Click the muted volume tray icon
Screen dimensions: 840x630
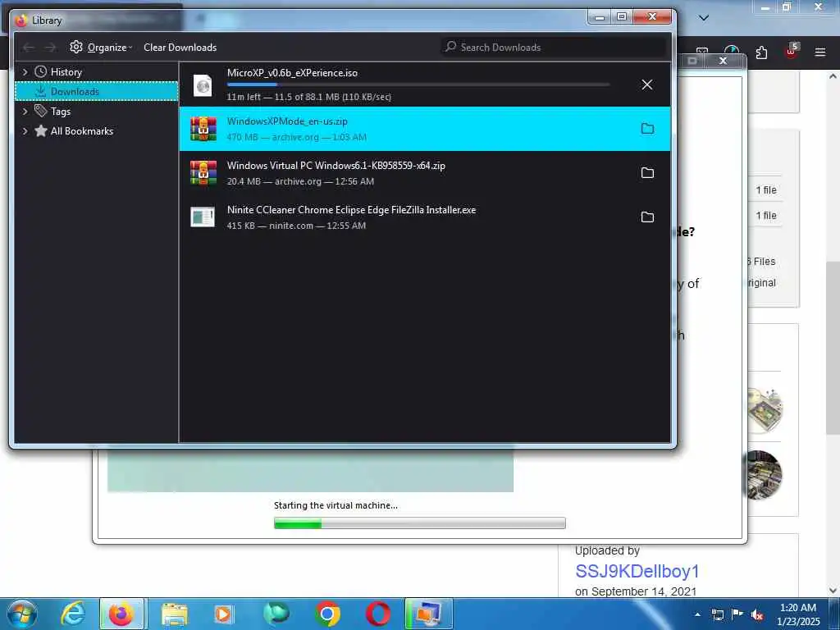(x=757, y=614)
